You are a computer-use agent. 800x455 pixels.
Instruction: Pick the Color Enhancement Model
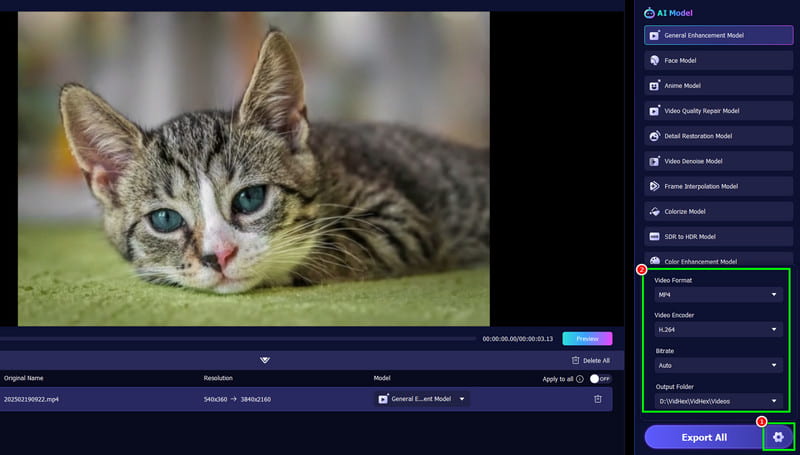pos(718,261)
